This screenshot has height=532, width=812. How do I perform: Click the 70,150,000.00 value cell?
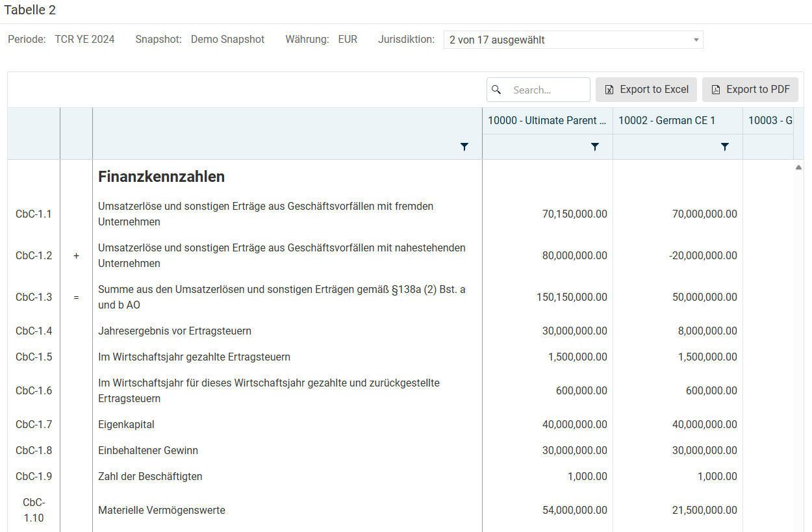click(574, 214)
